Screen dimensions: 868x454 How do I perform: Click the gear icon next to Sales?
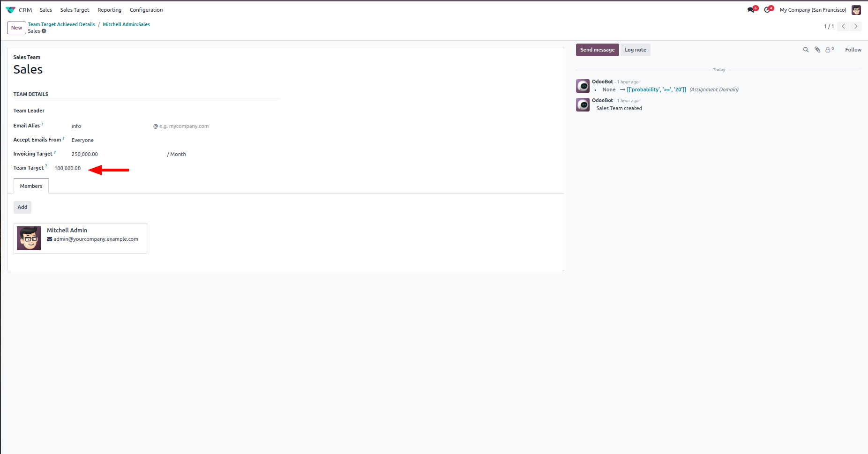point(44,31)
